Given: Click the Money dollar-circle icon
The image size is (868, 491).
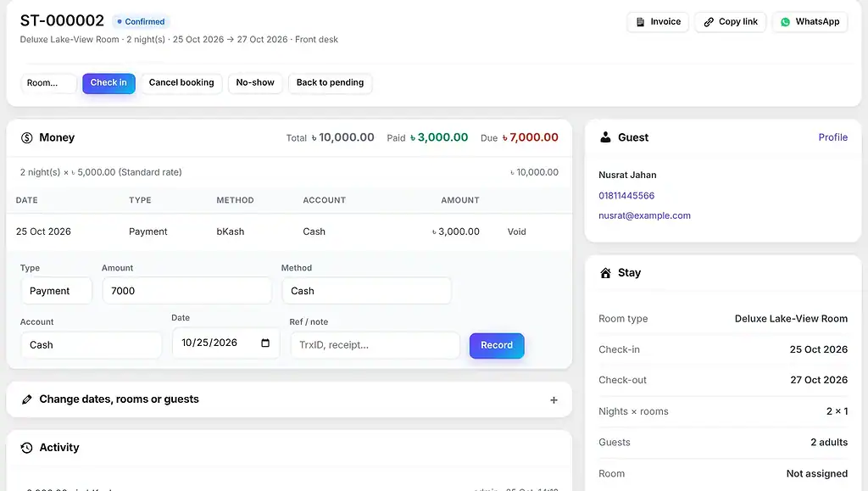Looking at the screenshot, I should [26, 138].
